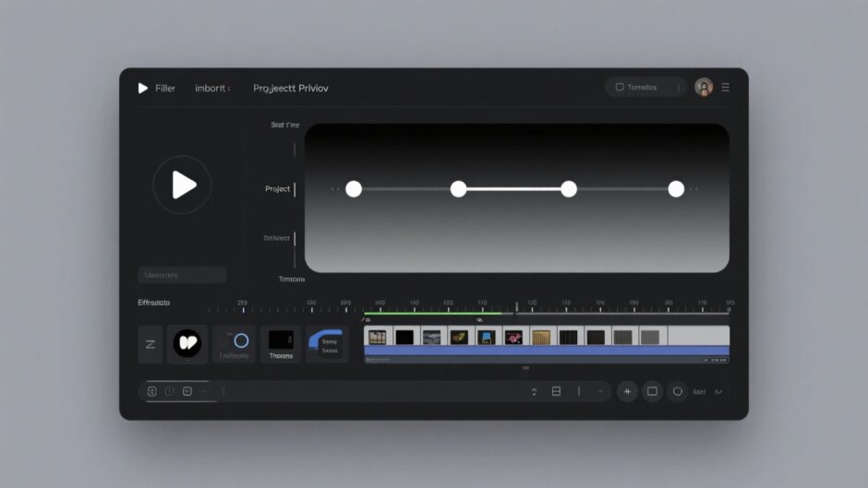The image size is (868, 488).
Task: Click the green progress bar on timeline
Action: 433,314
